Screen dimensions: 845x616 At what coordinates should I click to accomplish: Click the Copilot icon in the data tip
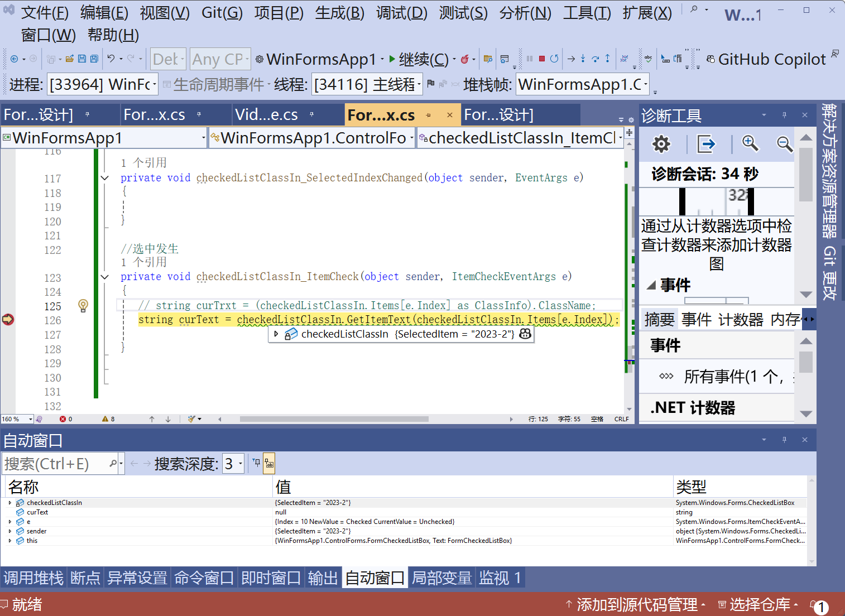[x=525, y=334]
